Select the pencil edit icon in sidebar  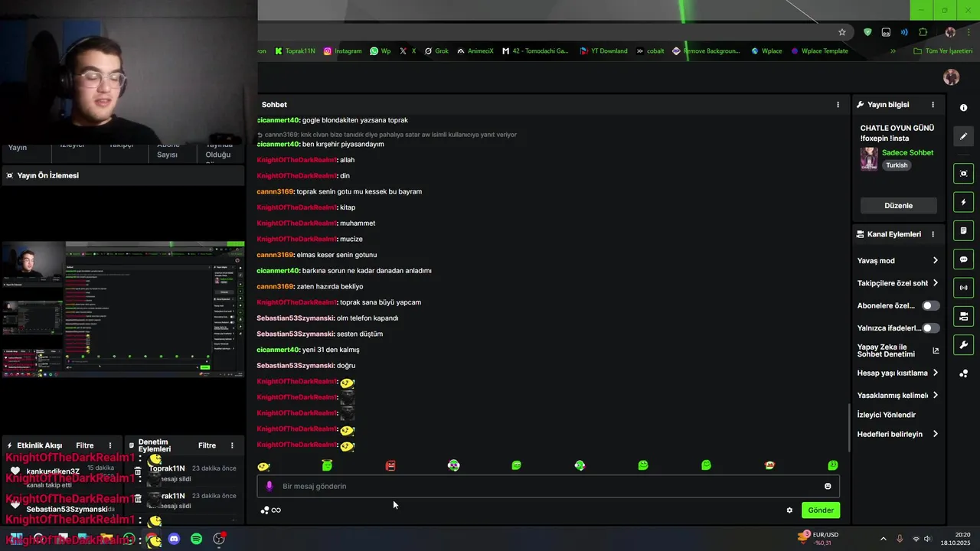(x=963, y=136)
